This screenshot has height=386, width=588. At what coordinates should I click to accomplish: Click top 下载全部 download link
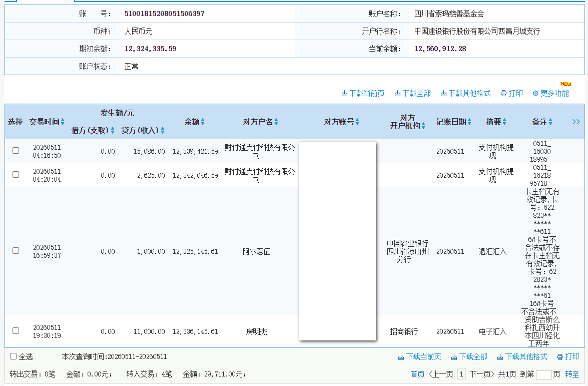(412, 94)
